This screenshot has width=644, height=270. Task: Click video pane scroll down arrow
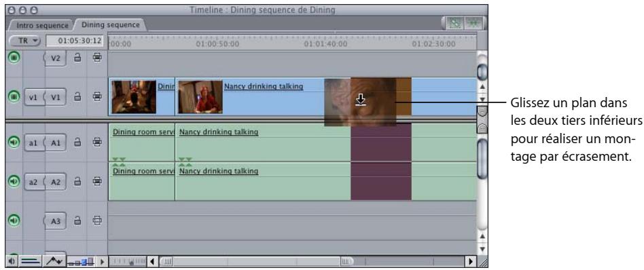pyautogui.click(x=482, y=99)
